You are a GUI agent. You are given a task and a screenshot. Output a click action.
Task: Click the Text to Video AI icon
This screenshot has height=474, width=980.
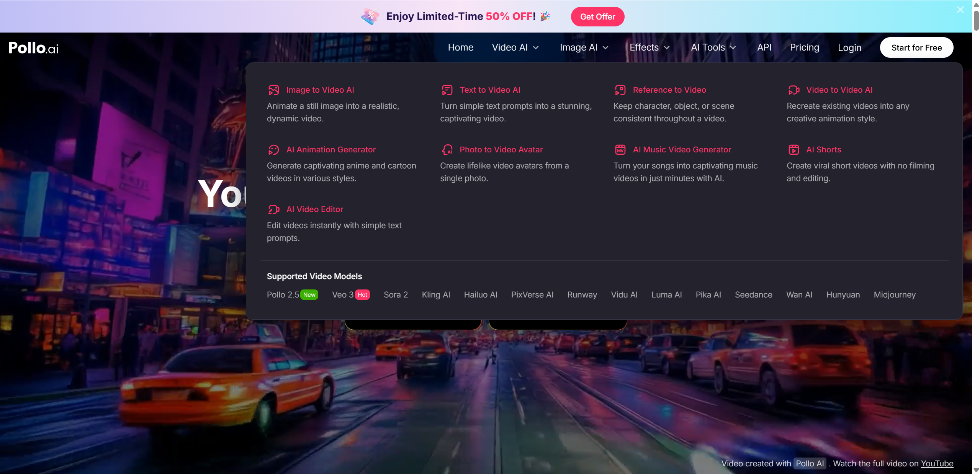[447, 90]
